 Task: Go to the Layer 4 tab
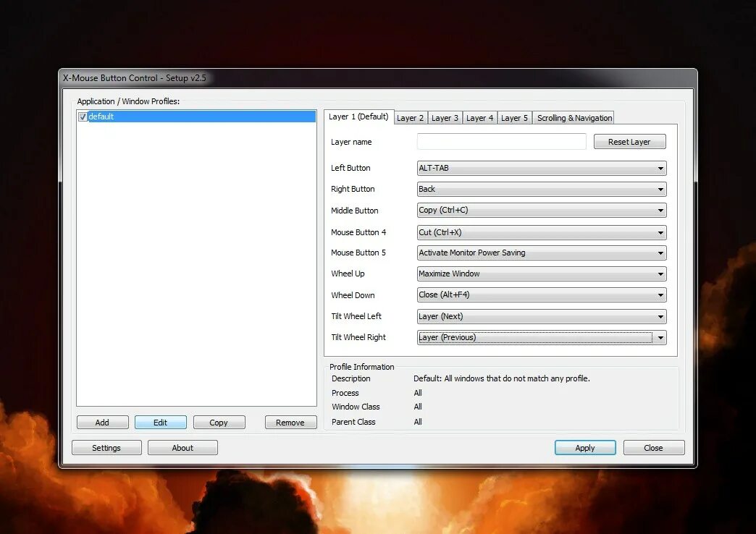(x=479, y=118)
